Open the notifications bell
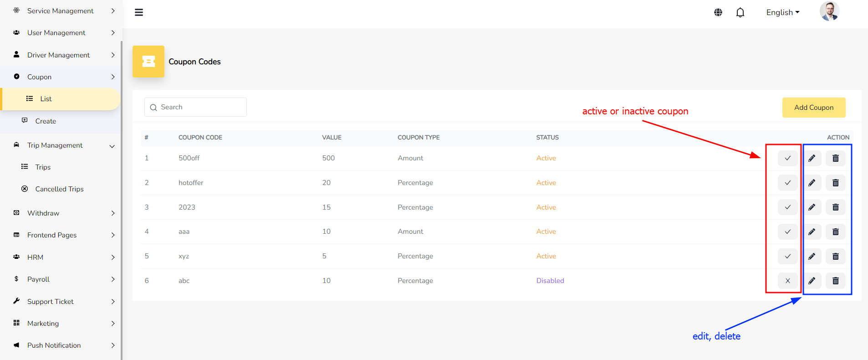This screenshot has height=360, width=868. (x=740, y=12)
